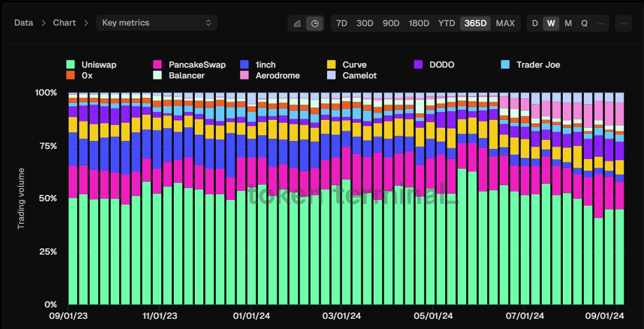Toggle PancakeSwap series in legend
Screen dimensions: 644x329
[189, 64]
